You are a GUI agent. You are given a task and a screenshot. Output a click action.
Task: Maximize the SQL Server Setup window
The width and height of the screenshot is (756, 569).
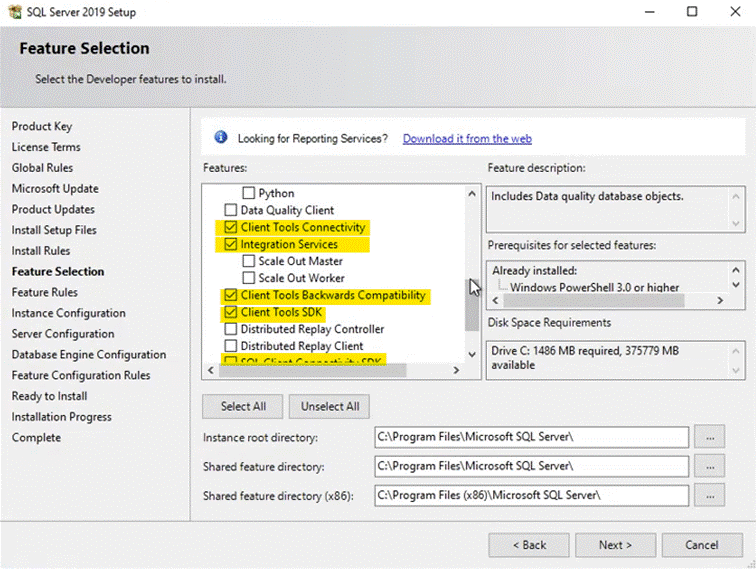(692, 12)
